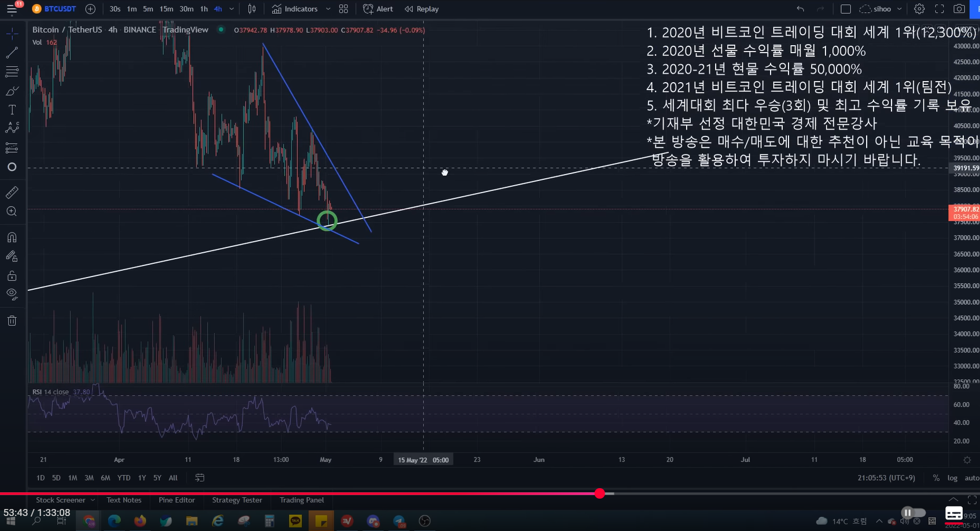This screenshot has height=531, width=980.
Task: Select the 4h timeframe
Action: click(218, 9)
